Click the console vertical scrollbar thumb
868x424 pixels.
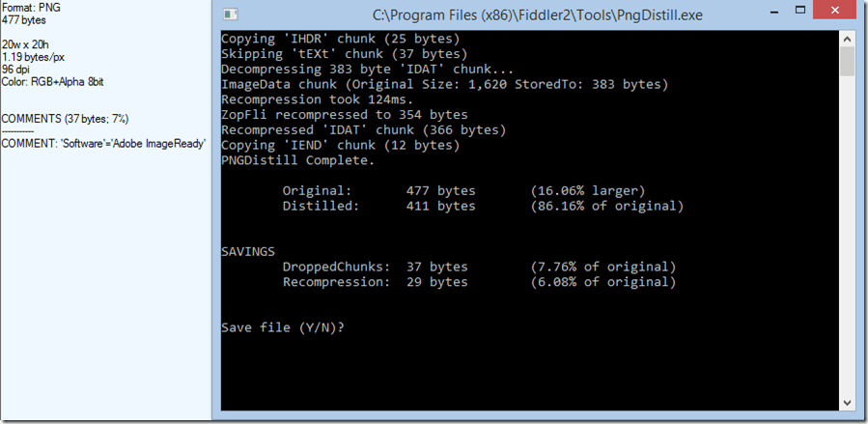[x=847, y=62]
